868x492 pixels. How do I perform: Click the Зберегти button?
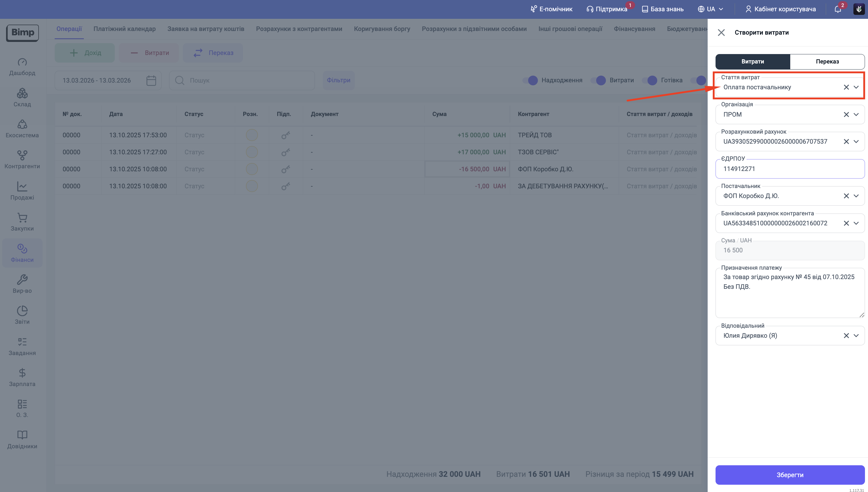coord(790,475)
